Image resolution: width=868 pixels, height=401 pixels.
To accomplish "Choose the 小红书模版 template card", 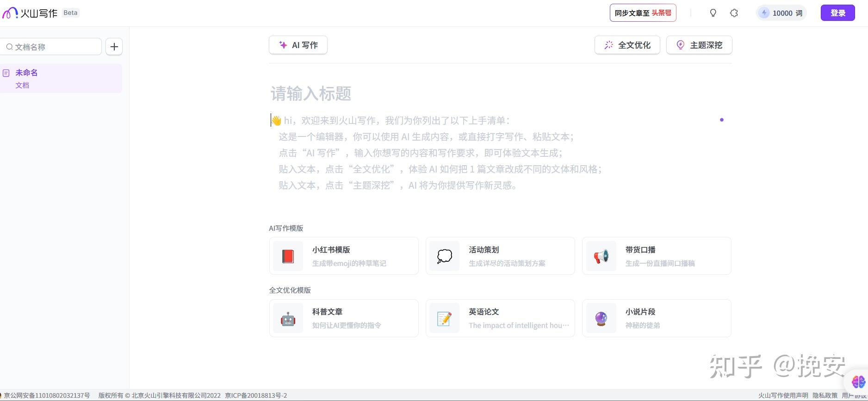I will (344, 256).
